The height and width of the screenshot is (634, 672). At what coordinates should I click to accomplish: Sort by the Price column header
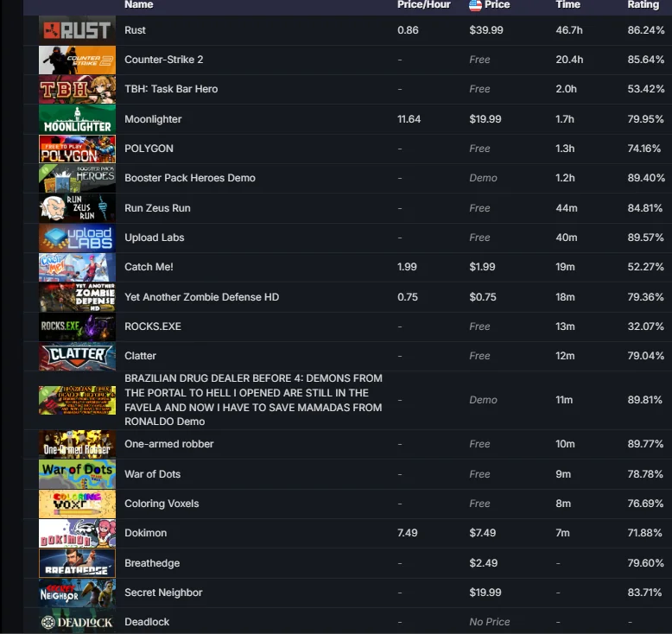pos(497,4)
